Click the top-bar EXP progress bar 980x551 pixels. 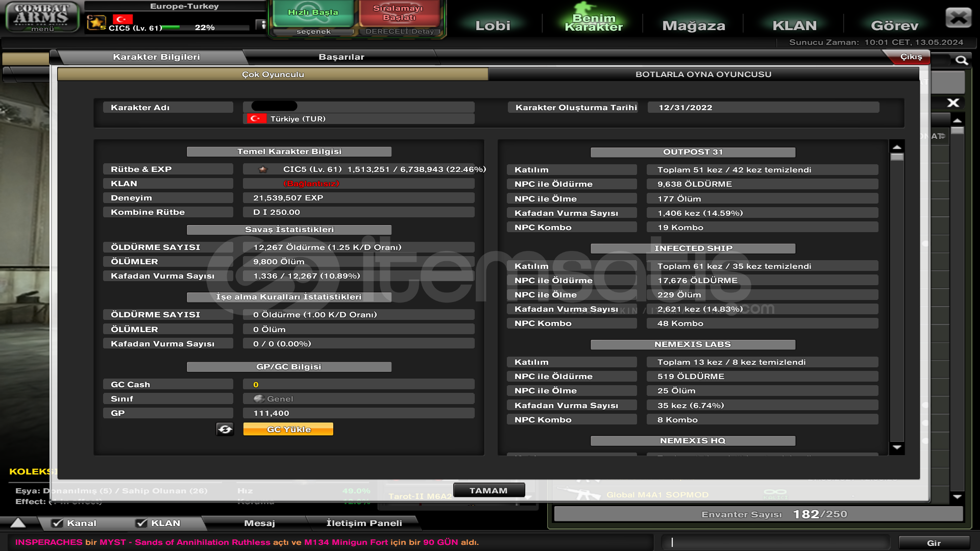[204, 28]
